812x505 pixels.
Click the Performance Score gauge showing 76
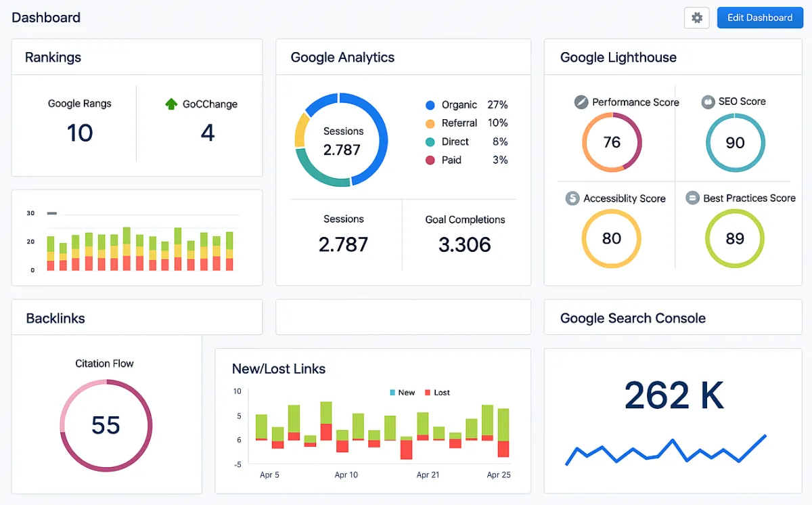tap(612, 142)
